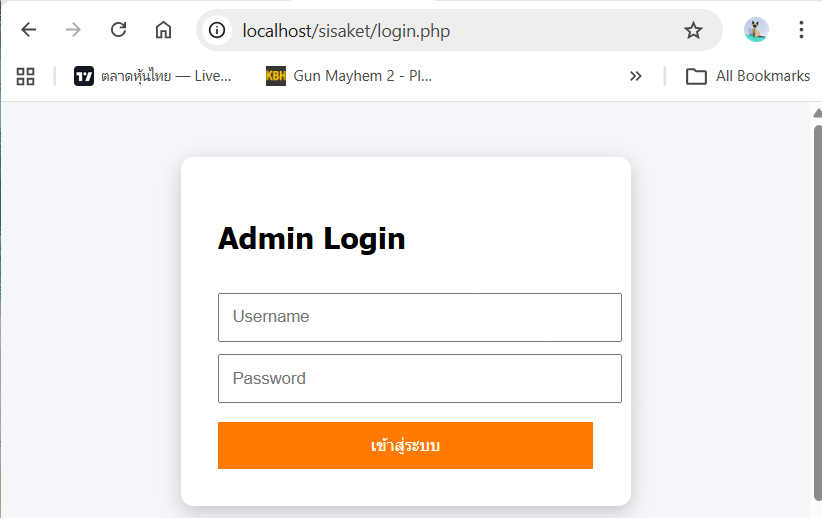Open the Gun Mayhem 2 bookmark
The width and height of the screenshot is (822, 518).
click(x=349, y=76)
